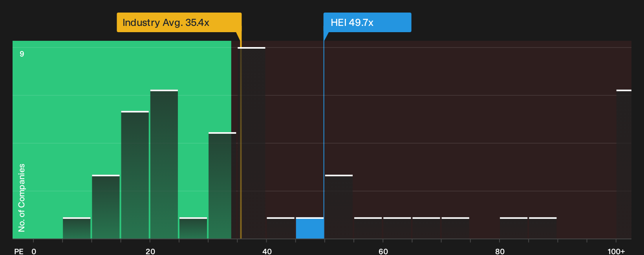The image size is (644, 255).
Task: Click the histogram bar at PE 30-35
Action: click(x=222, y=186)
